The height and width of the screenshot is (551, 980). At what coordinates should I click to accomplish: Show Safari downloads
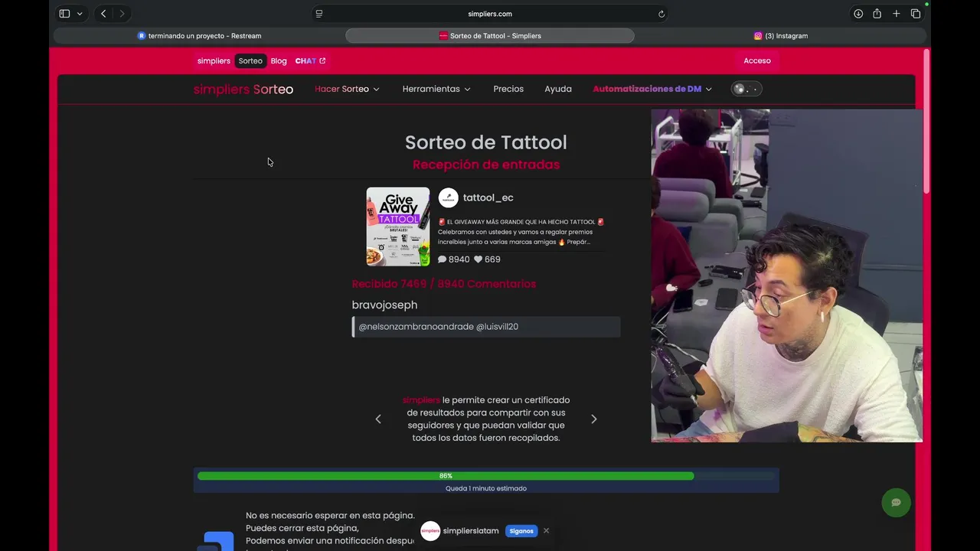[858, 14]
